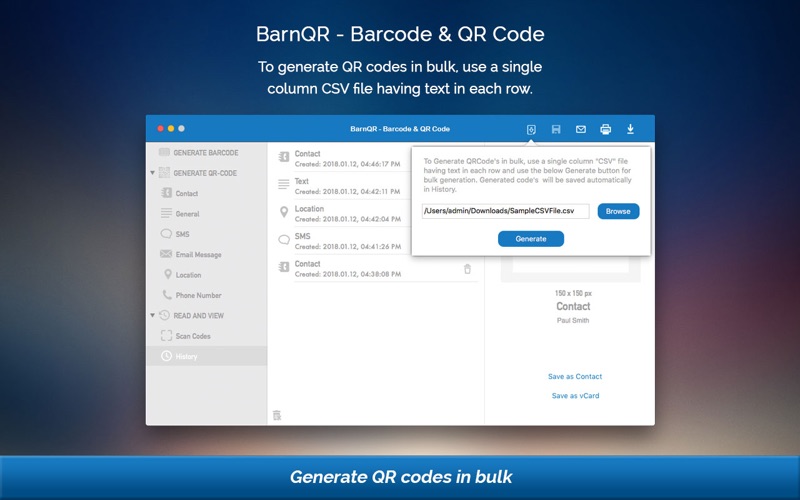Click the SMS bubble sidebar icon

pos(166,234)
